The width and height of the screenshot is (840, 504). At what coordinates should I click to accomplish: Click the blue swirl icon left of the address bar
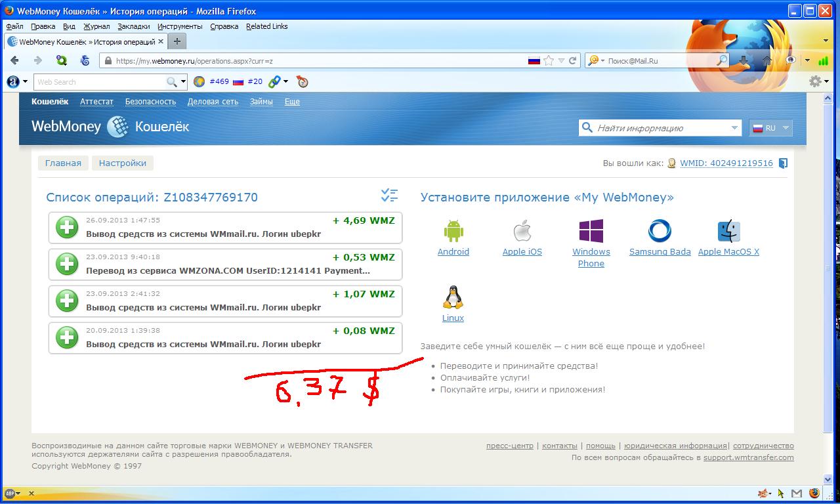(85, 60)
